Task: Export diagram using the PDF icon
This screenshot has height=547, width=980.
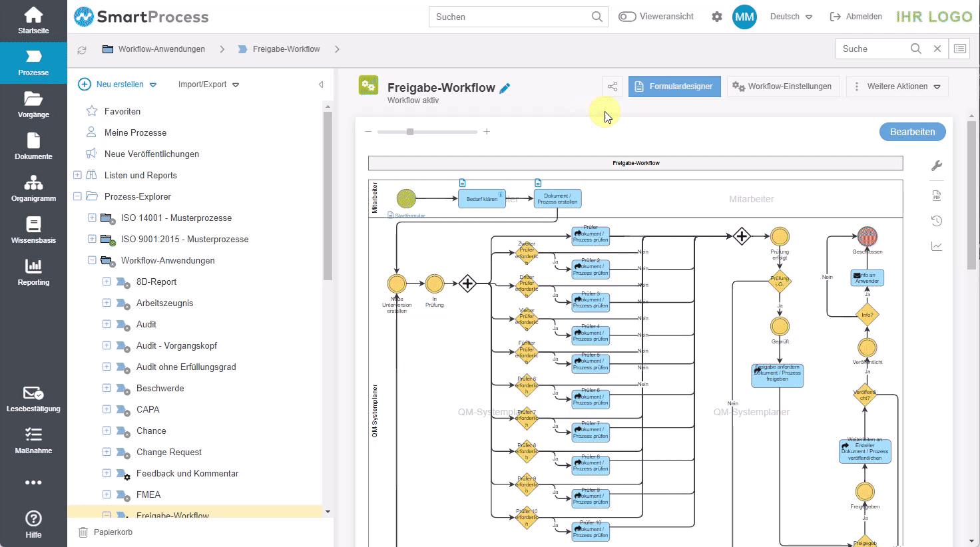Action: (937, 196)
